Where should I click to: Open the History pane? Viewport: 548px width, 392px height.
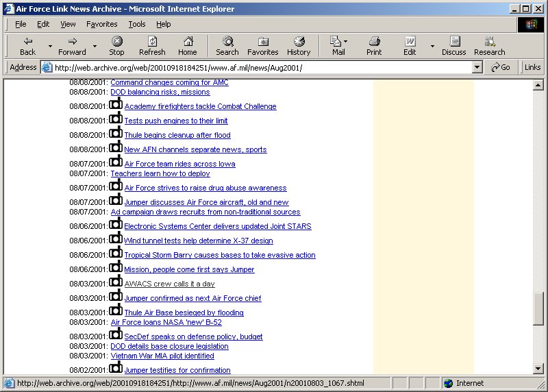[x=299, y=46]
